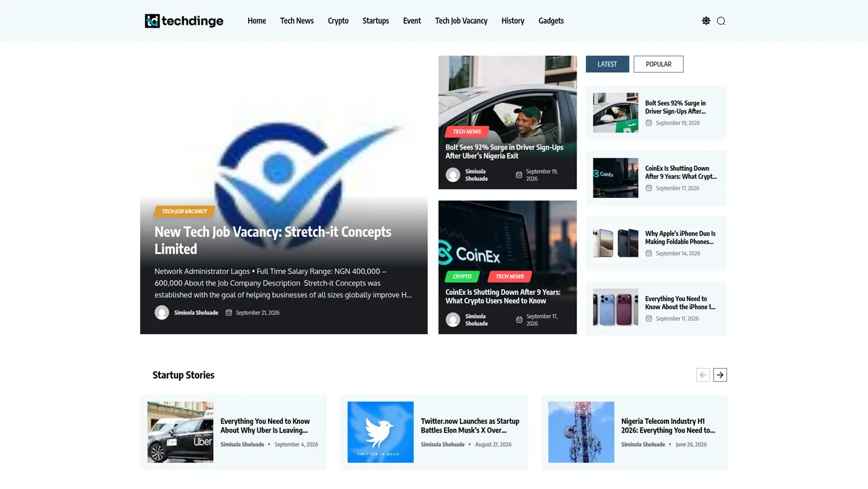Click the techdinge logo
The image size is (868, 489).
pyautogui.click(x=184, y=21)
